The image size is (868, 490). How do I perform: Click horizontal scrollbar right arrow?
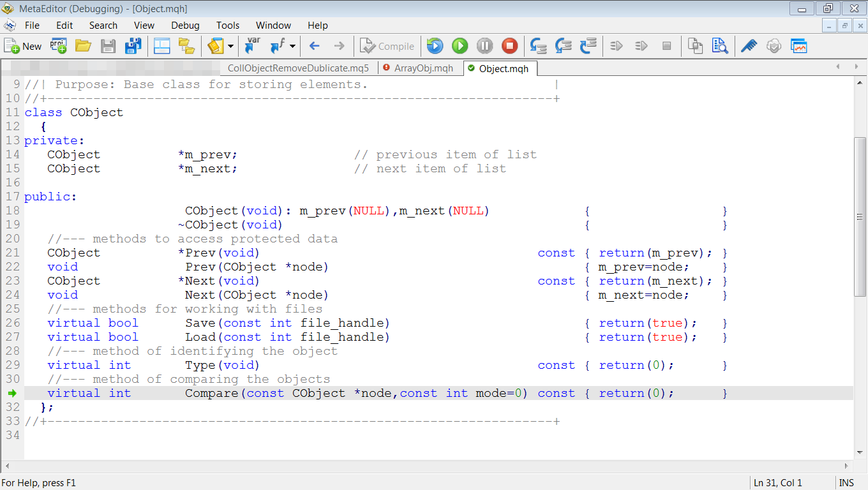click(848, 466)
